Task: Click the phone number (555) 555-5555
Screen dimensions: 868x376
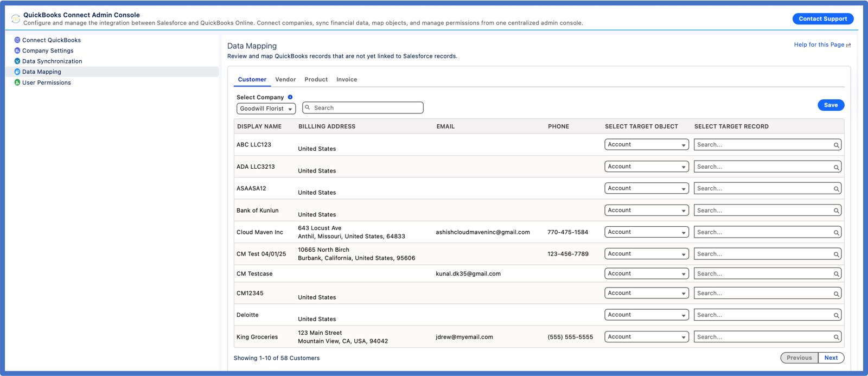Action: pos(570,337)
